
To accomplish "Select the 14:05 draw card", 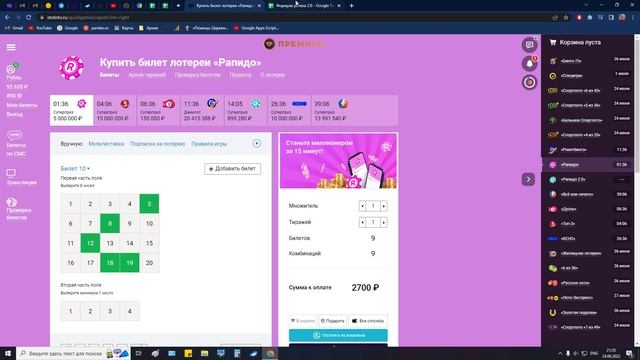I will point(245,110).
